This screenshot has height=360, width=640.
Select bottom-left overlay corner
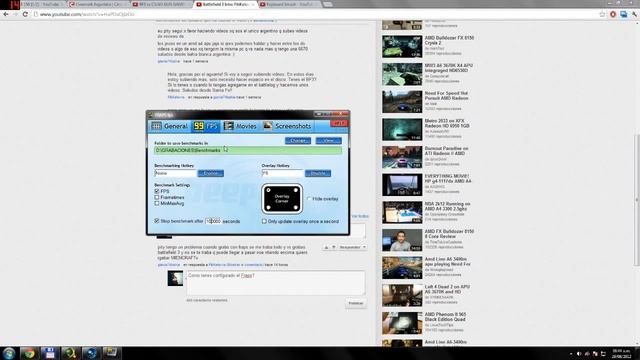click(x=268, y=207)
